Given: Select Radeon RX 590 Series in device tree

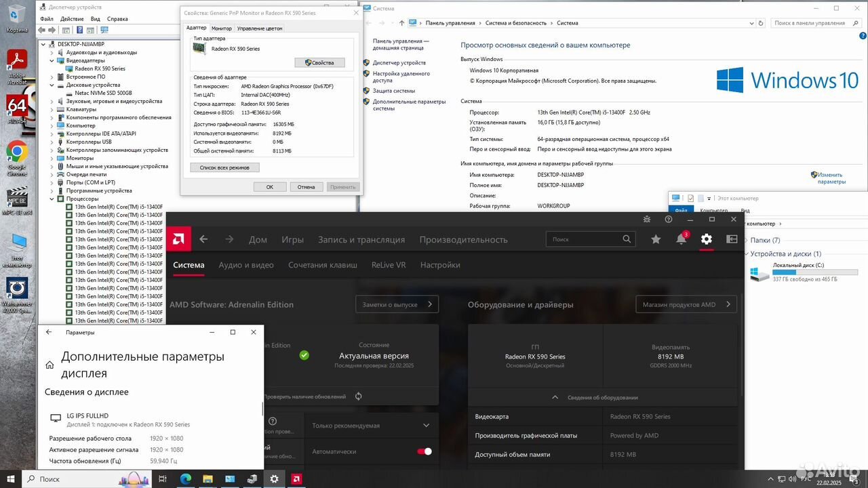Looking at the screenshot, I should (100, 68).
